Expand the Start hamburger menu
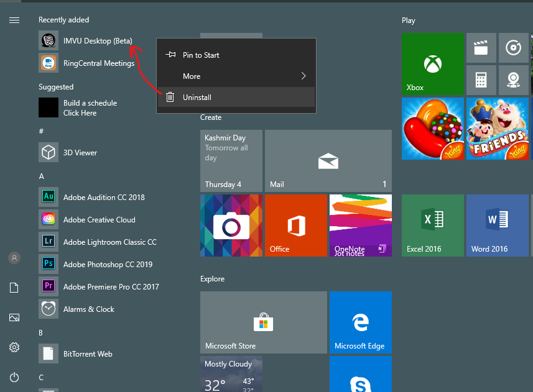The image size is (533, 392). pos(14,21)
